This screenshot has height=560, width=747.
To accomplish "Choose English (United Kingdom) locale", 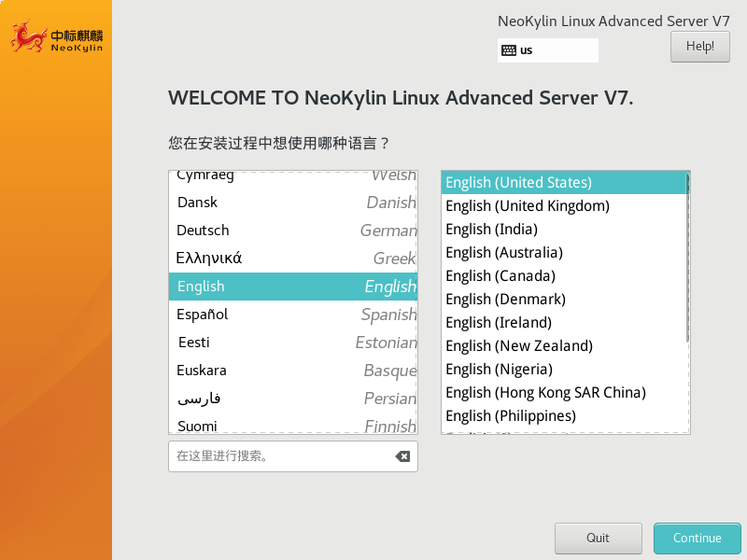I will coord(564,205).
